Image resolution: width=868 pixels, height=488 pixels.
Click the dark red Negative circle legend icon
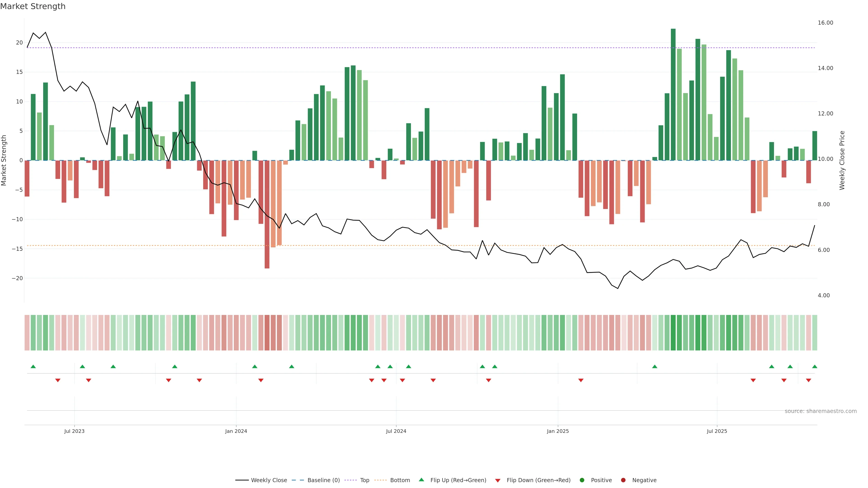(623, 480)
